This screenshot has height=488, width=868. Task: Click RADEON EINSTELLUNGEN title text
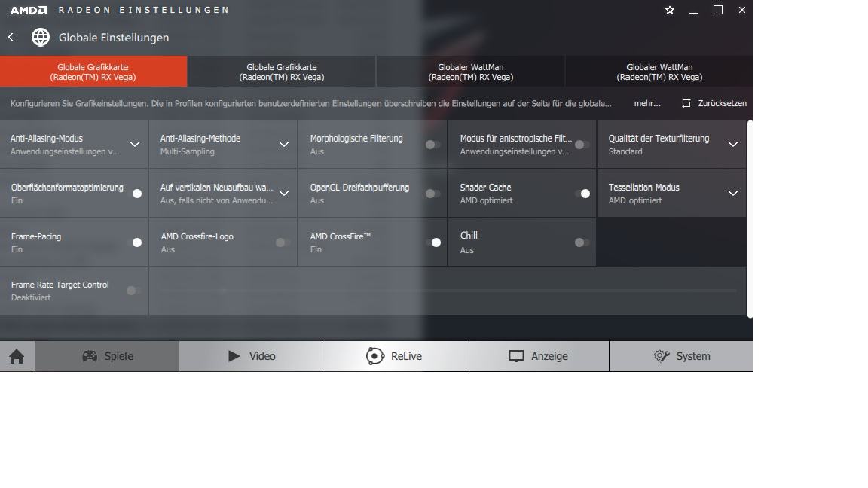coord(143,10)
